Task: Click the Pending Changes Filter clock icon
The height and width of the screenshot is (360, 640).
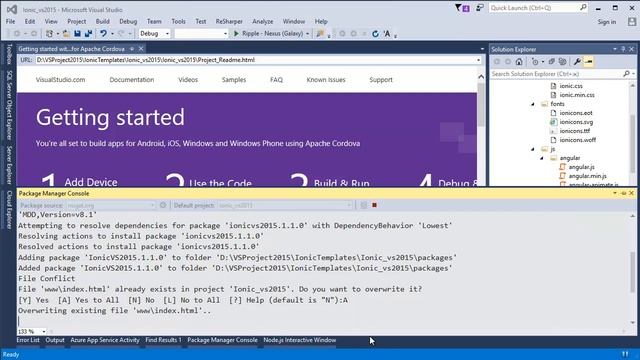Action: point(535,62)
